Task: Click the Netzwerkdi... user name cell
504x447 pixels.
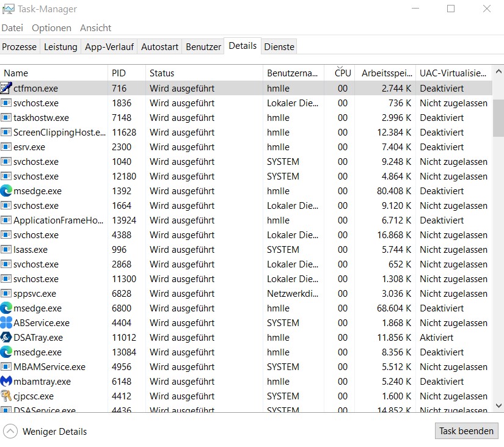Action: [293, 293]
